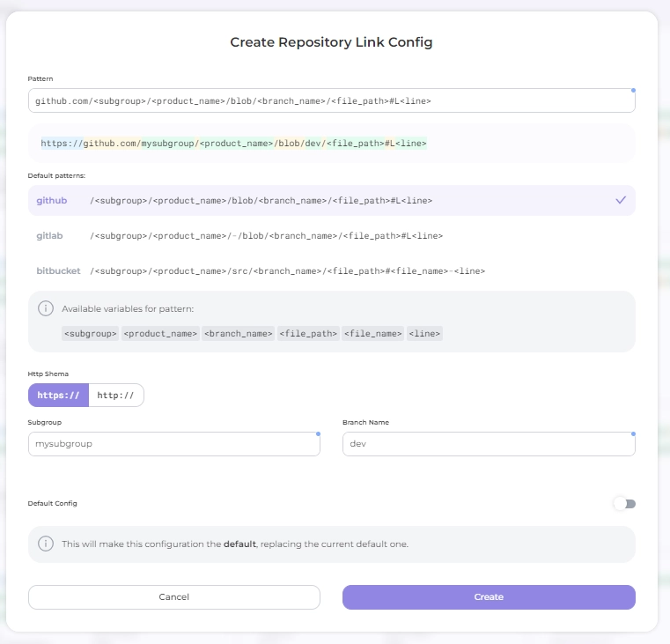Screen dimensions: 670x644
Task: Click the <subgroup> variable chip
Action: (90, 334)
